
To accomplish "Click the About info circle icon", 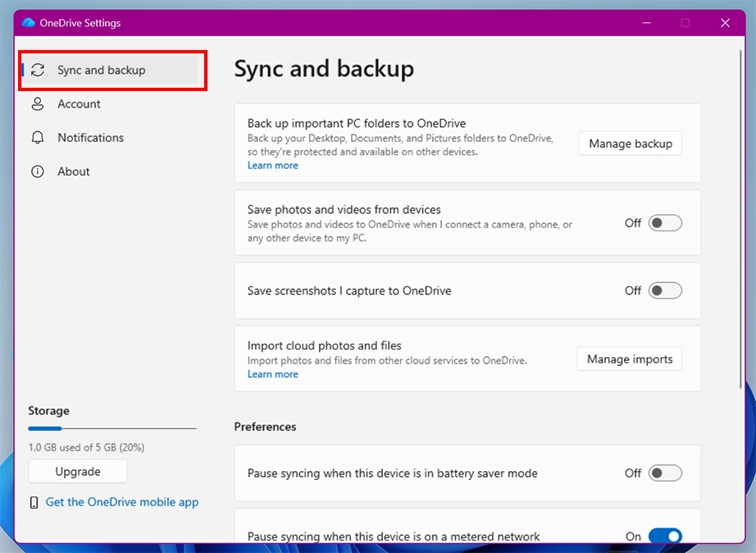I will [38, 171].
